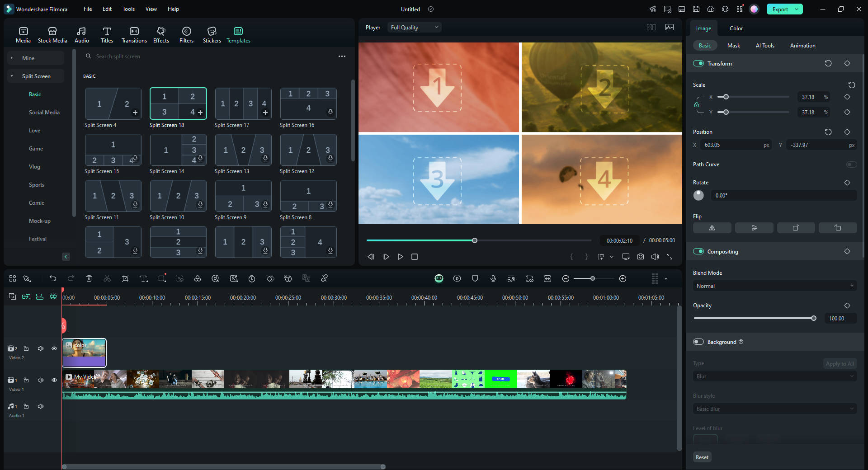
Task: Select the Crop tool on the timeline toolbar
Action: pyautogui.click(x=125, y=278)
